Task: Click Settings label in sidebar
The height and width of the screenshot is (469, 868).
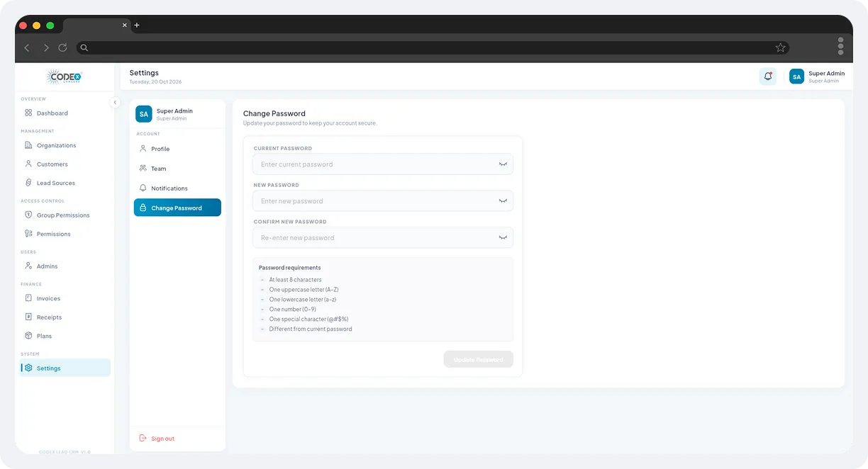Action: pyautogui.click(x=49, y=368)
